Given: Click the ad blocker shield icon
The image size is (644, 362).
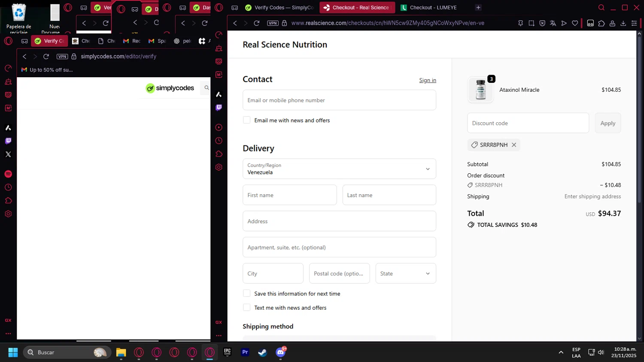Looking at the screenshot, I should [x=542, y=23].
